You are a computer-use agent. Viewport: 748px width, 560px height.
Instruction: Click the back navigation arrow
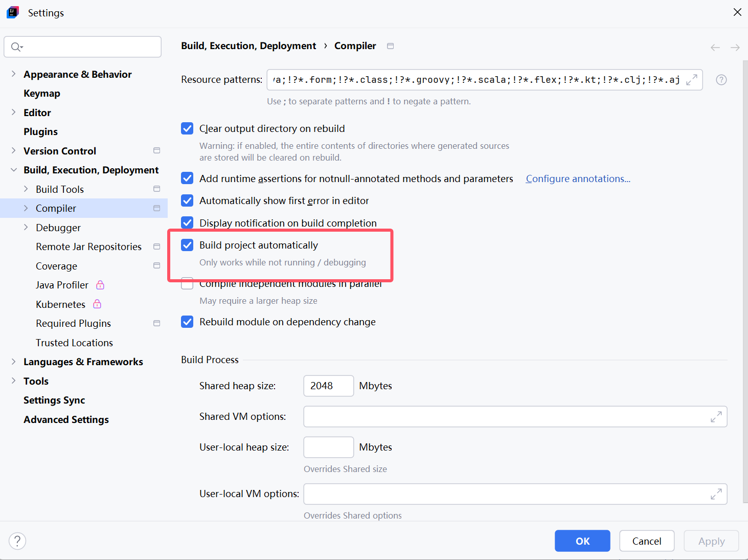click(715, 48)
